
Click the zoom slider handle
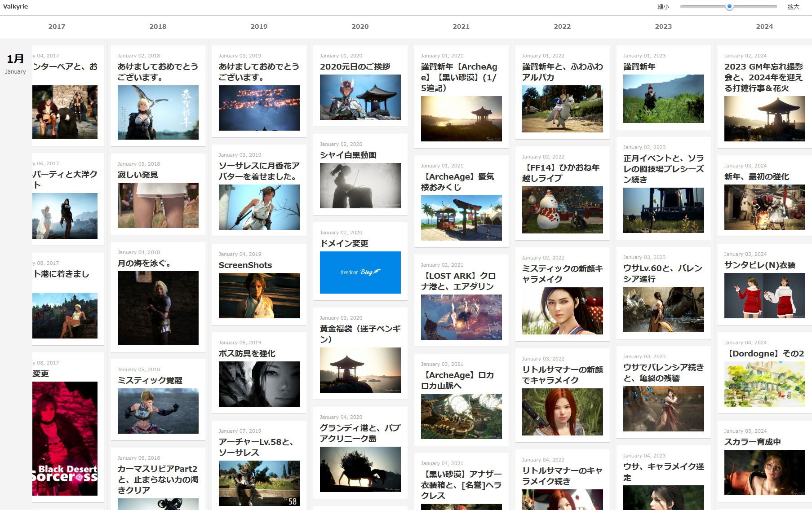click(x=730, y=6)
